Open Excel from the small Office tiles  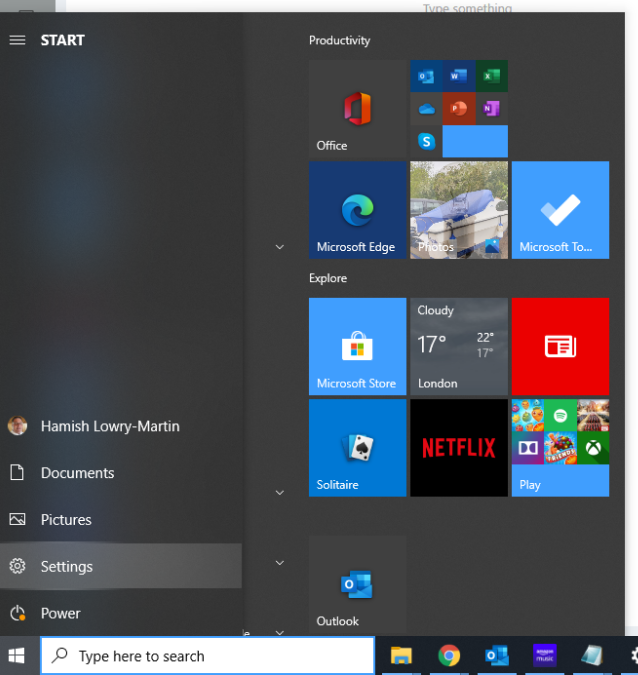(492, 76)
